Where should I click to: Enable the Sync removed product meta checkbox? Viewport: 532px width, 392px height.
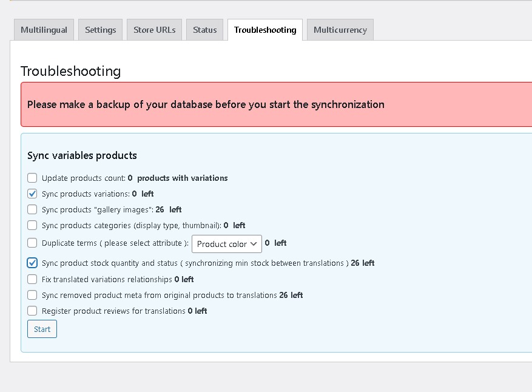(32, 296)
